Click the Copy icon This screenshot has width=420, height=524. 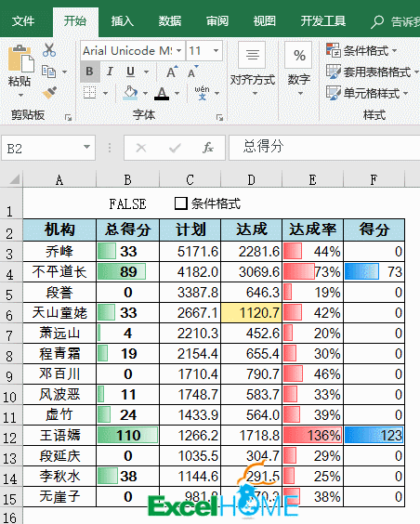click(x=49, y=72)
